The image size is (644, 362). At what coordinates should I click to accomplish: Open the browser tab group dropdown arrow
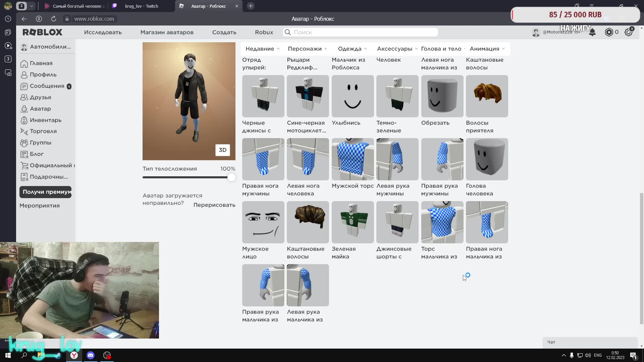click(x=31, y=6)
